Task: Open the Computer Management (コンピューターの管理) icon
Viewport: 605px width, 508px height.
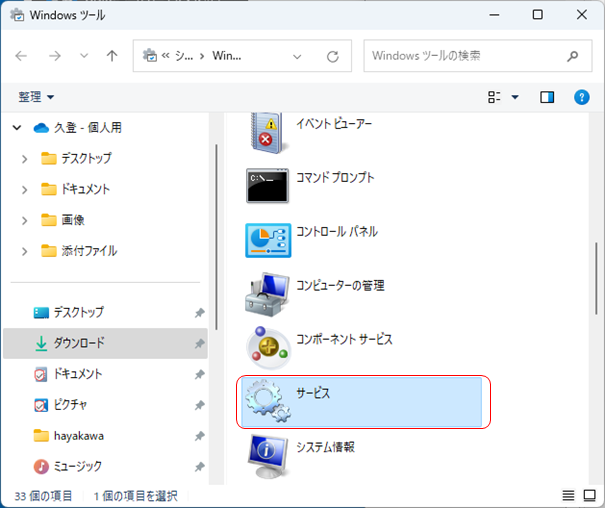Action: pyautogui.click(x=267, y=293)
